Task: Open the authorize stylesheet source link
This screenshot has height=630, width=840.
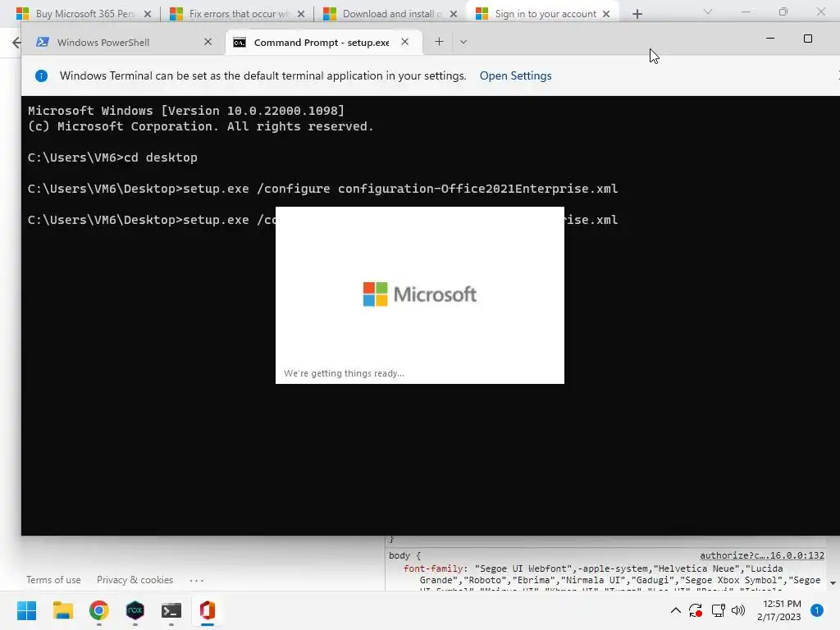Action: pos(762,555)
